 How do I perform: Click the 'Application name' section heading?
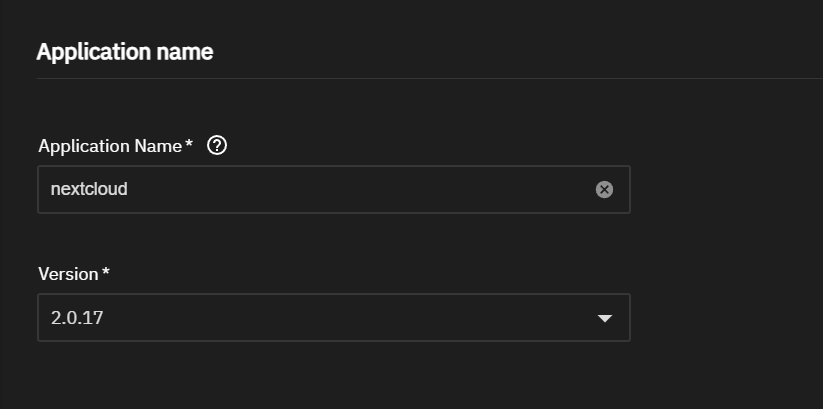pyautogui.click(x=125, y=52)
